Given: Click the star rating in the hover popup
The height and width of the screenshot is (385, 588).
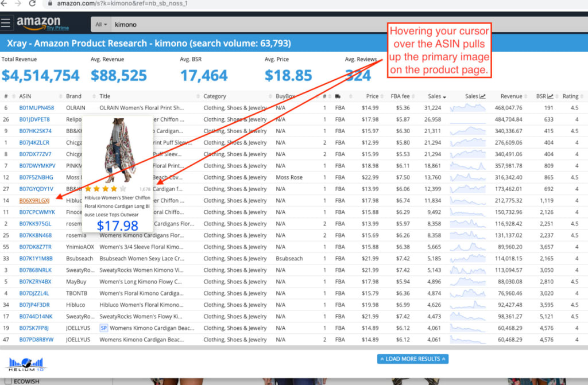Looking at the screenshot, I should point(106,189).
